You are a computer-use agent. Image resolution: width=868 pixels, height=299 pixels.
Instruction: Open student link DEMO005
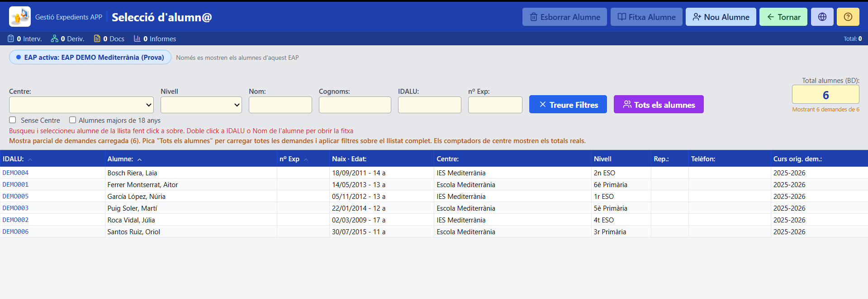[x=15, y=196]
